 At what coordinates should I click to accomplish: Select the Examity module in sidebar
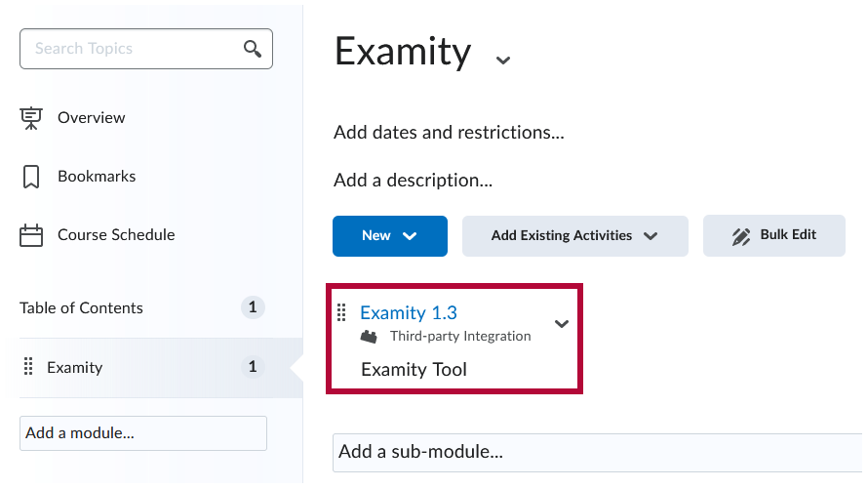coord(75,368)
